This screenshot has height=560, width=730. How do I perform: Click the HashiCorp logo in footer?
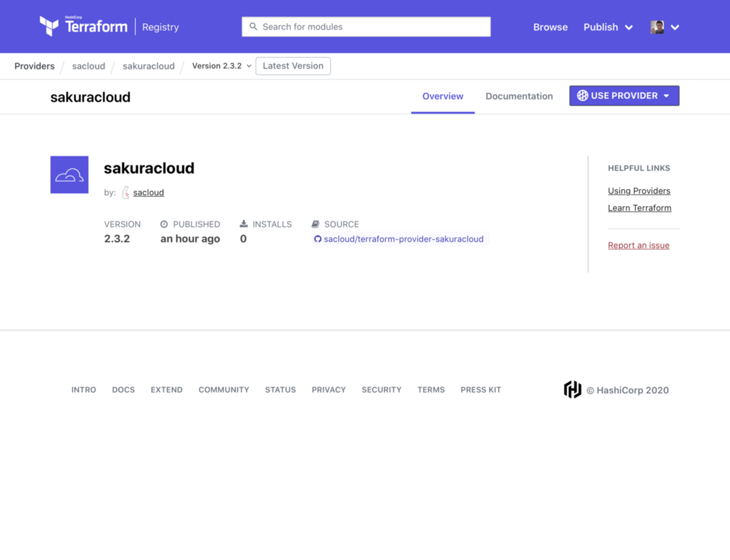(x=572, y=389)
